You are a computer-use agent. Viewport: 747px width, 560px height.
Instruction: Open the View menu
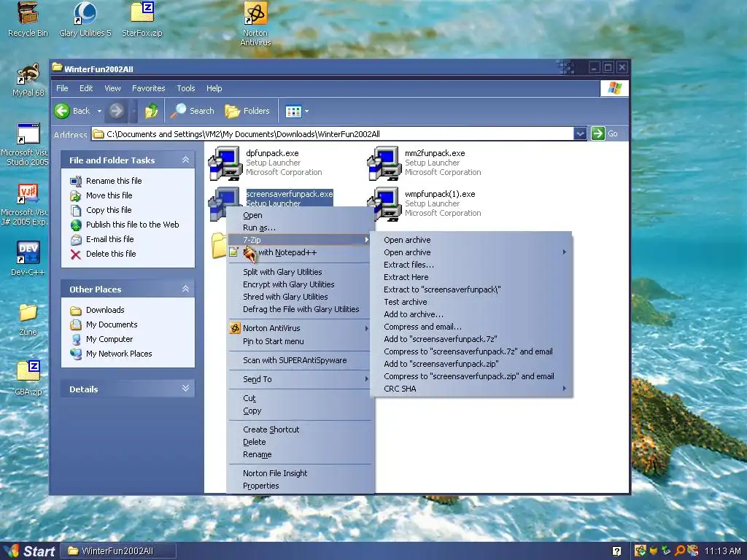click(112, 88)
